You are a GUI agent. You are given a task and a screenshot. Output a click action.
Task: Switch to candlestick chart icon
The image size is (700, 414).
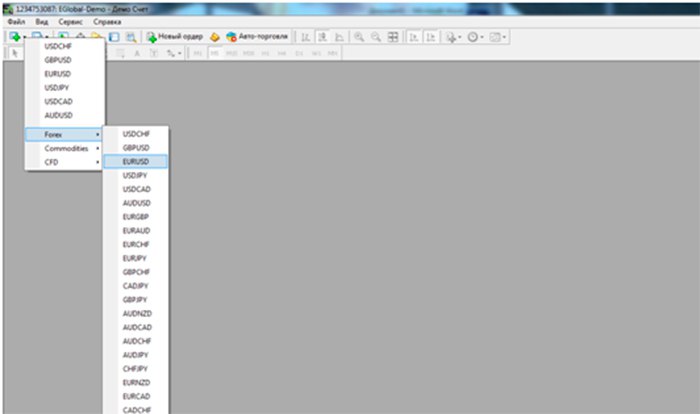click(322, 36)
